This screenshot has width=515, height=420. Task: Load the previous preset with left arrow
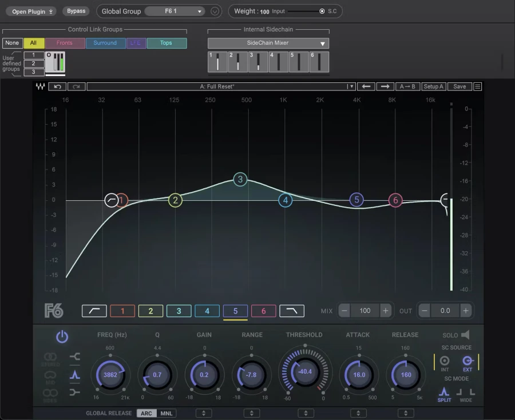(x=366, y=87)
